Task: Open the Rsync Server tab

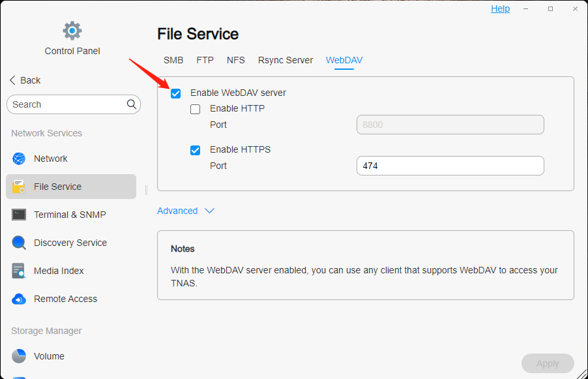Action: click(286, 60)
